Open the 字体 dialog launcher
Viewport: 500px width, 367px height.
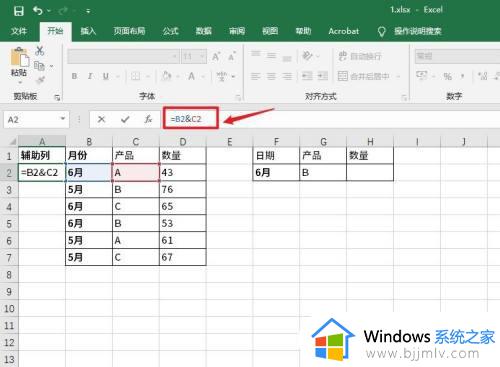pyautogui.click(x=238, y=97)
